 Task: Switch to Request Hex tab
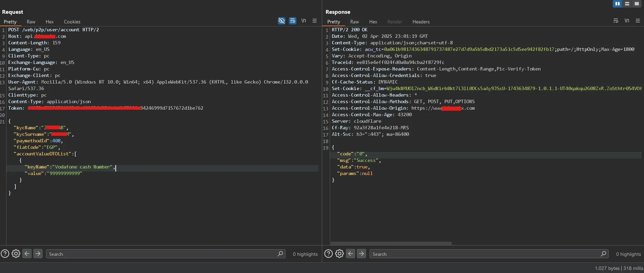pyautogui.click(x=50, y=22)
